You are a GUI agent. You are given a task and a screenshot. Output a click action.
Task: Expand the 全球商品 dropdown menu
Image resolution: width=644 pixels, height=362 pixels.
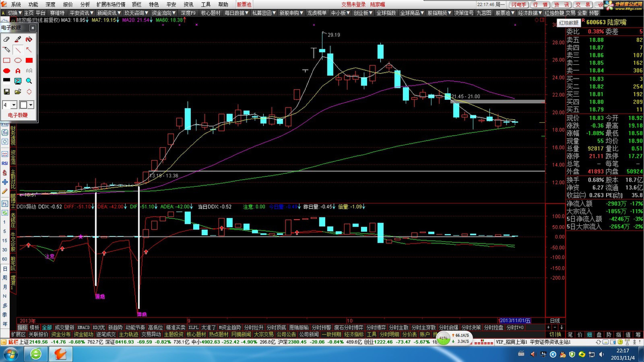412,13
